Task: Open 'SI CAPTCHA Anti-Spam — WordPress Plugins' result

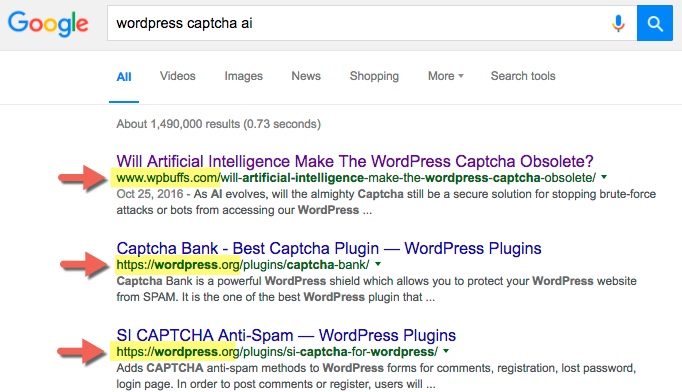Action: [286, 335]
